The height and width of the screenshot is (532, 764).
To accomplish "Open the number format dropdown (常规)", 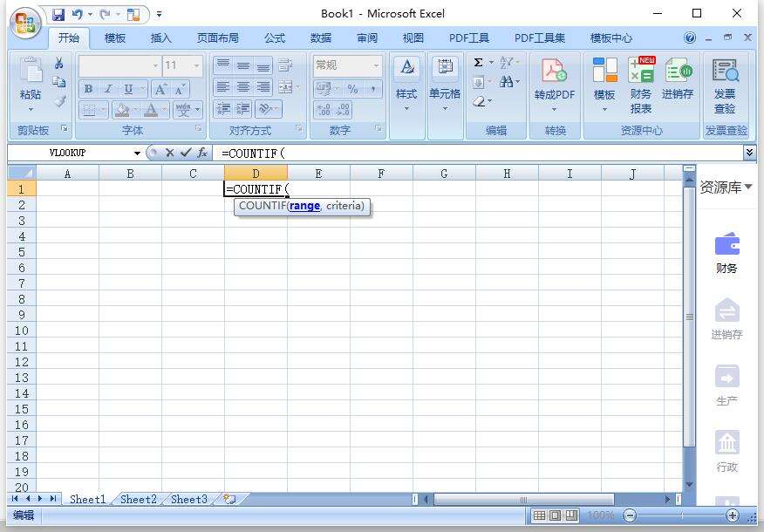I will click(x=376, y=65).
